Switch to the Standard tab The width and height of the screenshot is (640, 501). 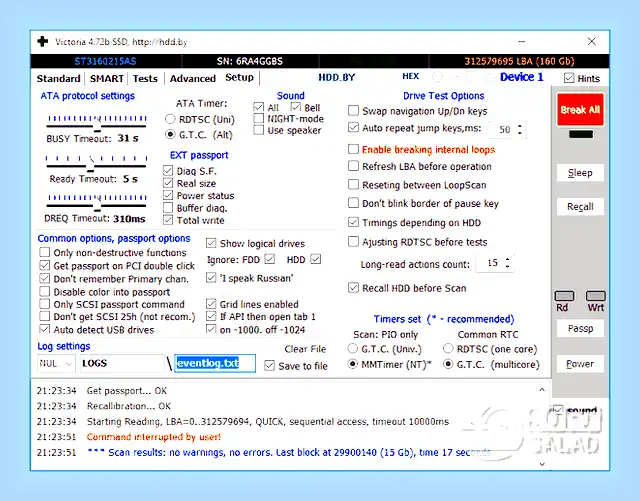(x=58, y=78)
